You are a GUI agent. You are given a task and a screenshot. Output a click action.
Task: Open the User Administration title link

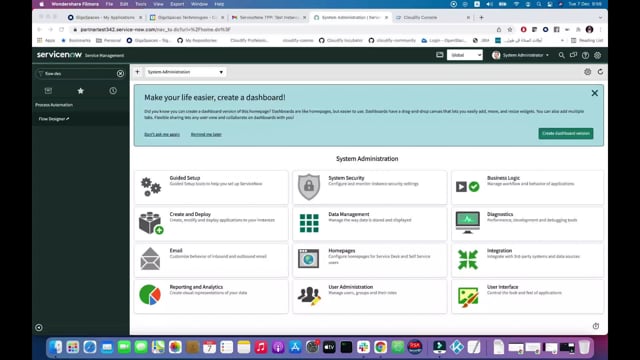tap(351, 287)
